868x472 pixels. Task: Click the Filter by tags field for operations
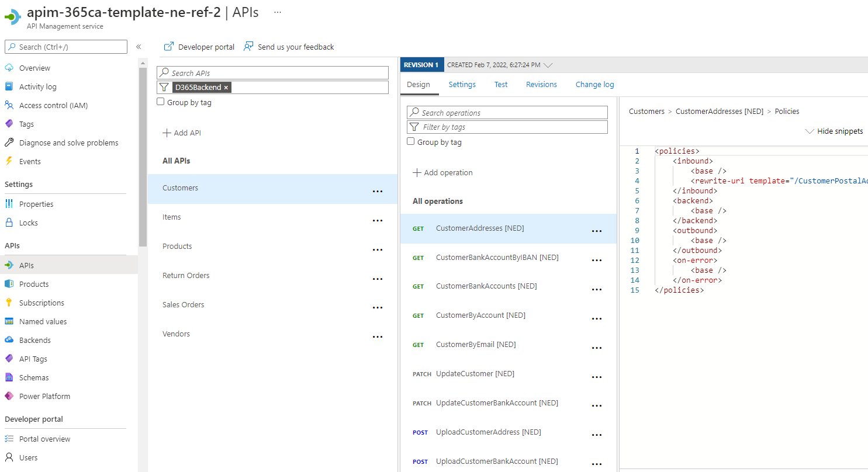pos(507,127)
